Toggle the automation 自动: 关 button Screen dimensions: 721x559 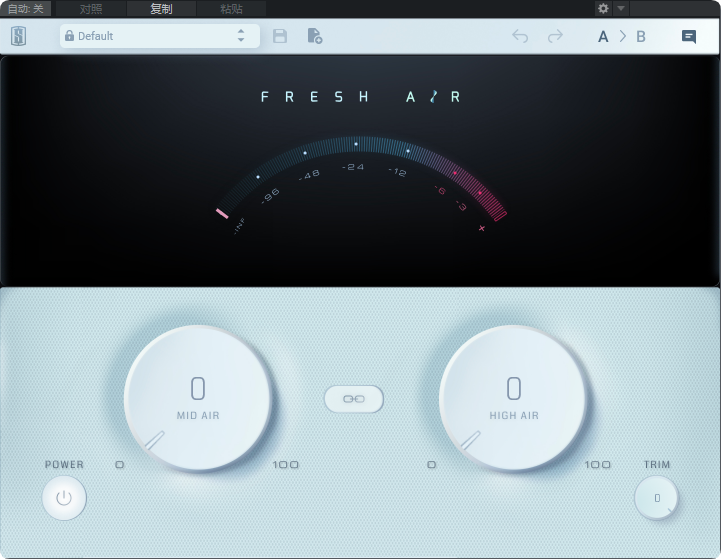(x=26, y=8)
